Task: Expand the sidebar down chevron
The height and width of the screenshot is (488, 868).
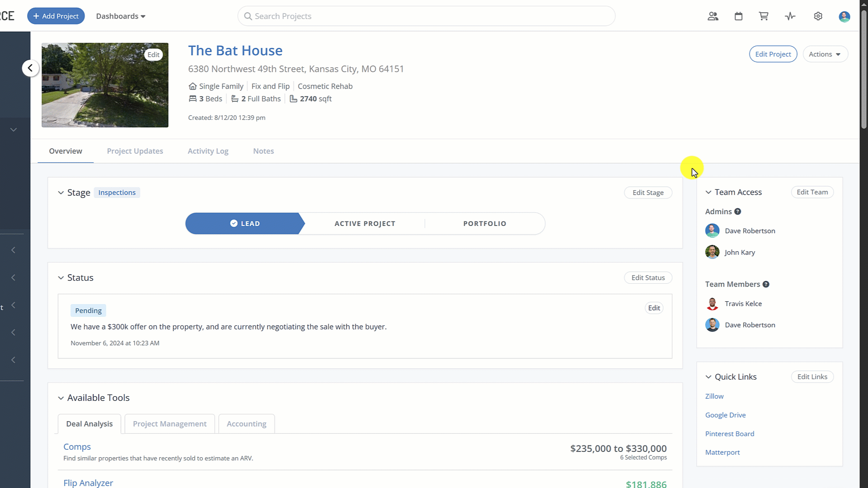Action: [x=14, y=130]
